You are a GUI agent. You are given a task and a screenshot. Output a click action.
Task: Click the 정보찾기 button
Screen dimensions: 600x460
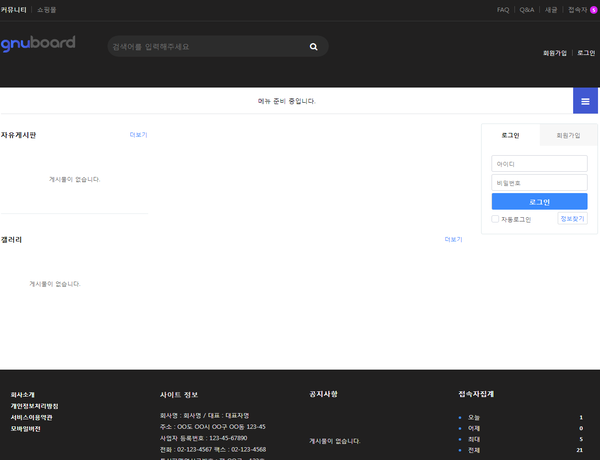coord(572,218)
